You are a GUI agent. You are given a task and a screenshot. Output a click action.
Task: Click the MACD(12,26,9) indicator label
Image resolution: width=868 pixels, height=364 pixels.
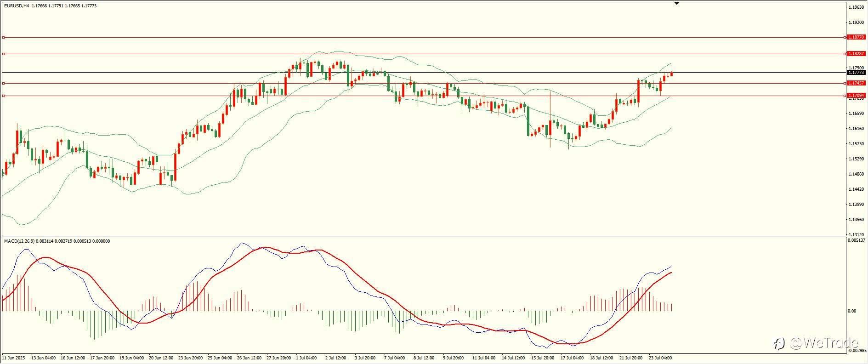pos(19,241)
